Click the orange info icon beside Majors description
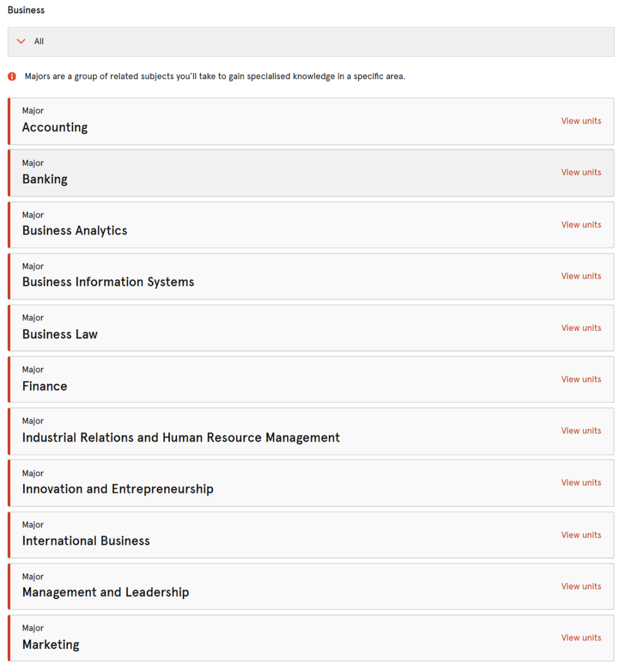This screenshot has width=620, height=672. tap(12, 77)
